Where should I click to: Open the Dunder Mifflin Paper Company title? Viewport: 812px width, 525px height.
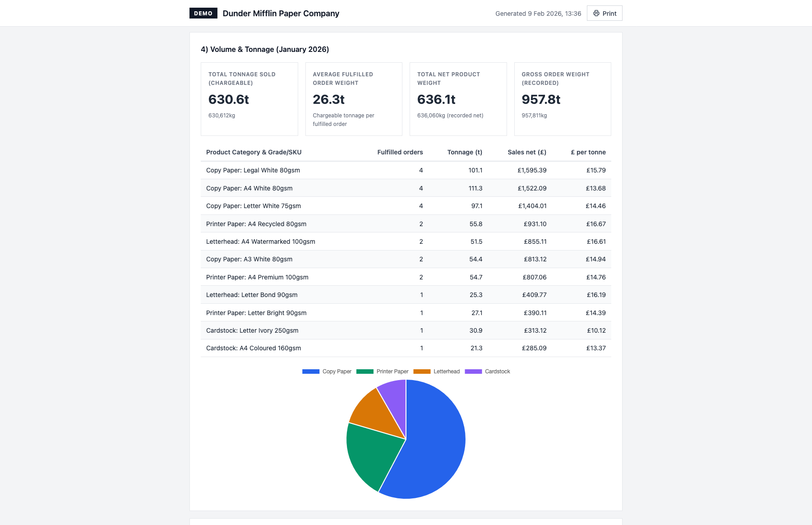280,13
